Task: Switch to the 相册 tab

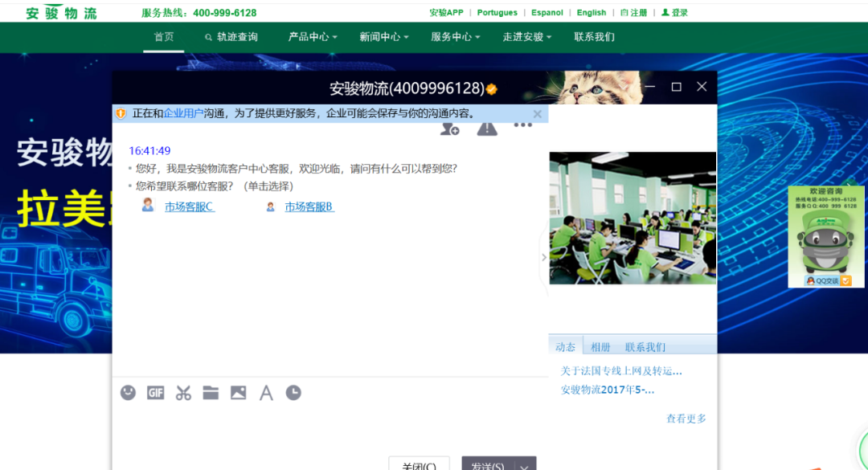Action: click(x=600, y=347)
